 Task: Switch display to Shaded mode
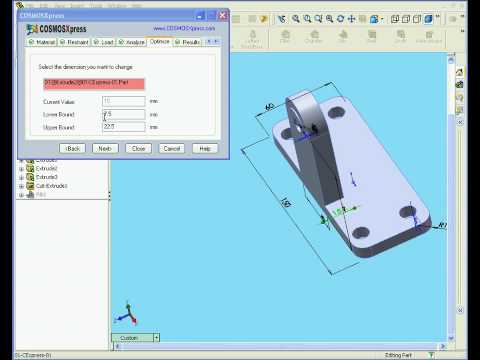pyautogui.click(x=428, y=19)
